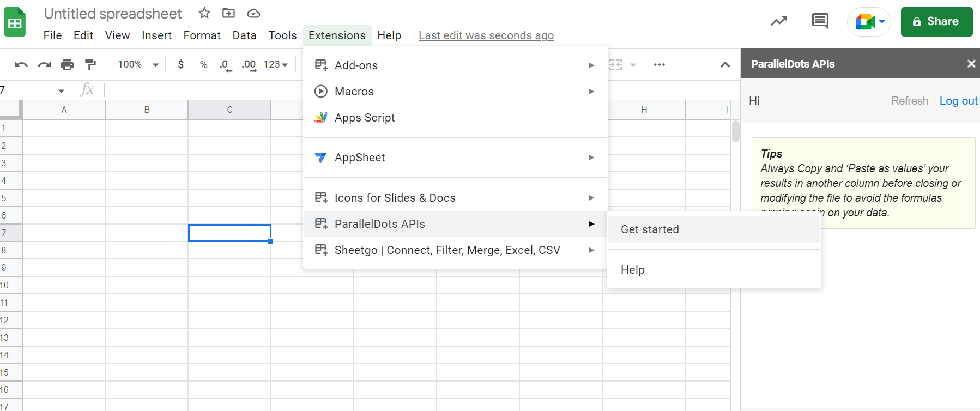Click the selected cell C7
The width and height of the screenshot is (980, 411).
[x=229, y=233]
